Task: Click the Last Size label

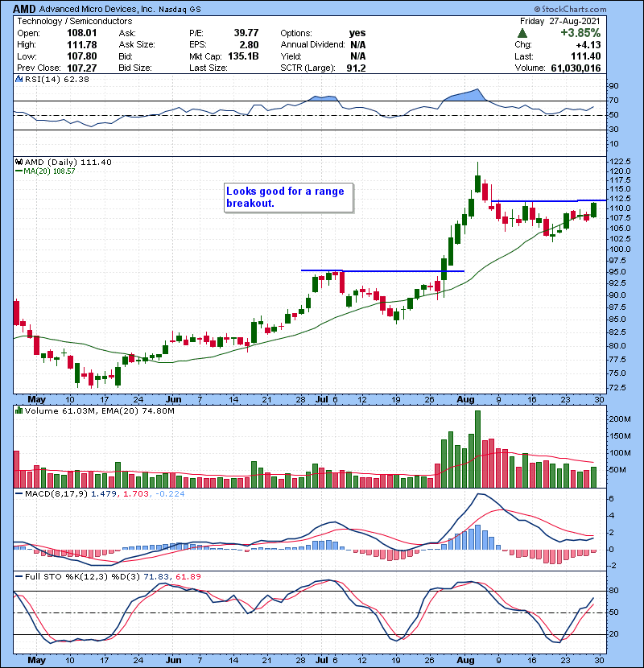Action: pyautogui.click(x=208, y=68)
